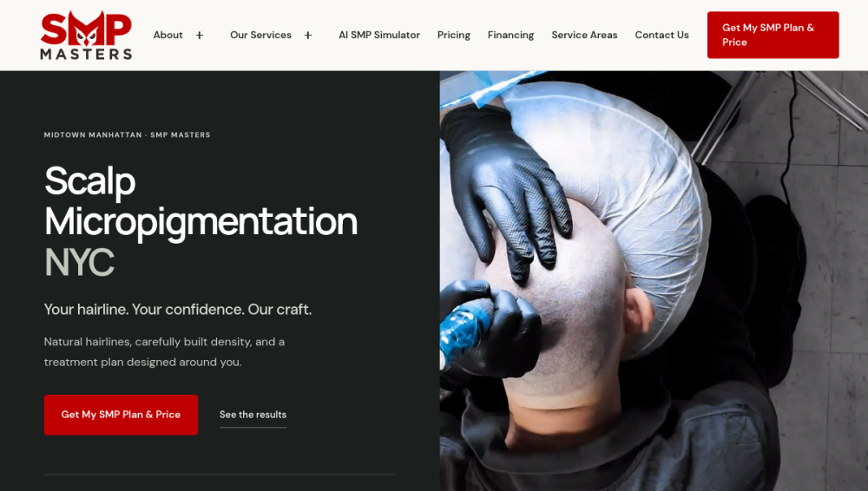Viewport: 868px width, 491px height.
Task: Click the SMP Masters logo
Action: click(x=86, y=35)
